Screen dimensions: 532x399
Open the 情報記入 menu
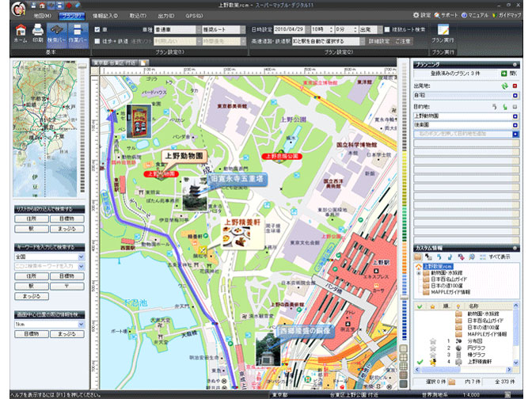(x=105, y=16)
